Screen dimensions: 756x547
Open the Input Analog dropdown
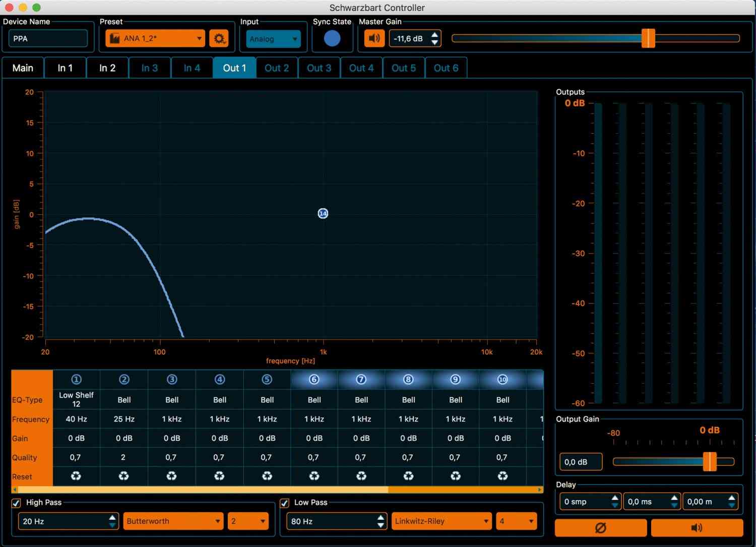click(273, 39)
